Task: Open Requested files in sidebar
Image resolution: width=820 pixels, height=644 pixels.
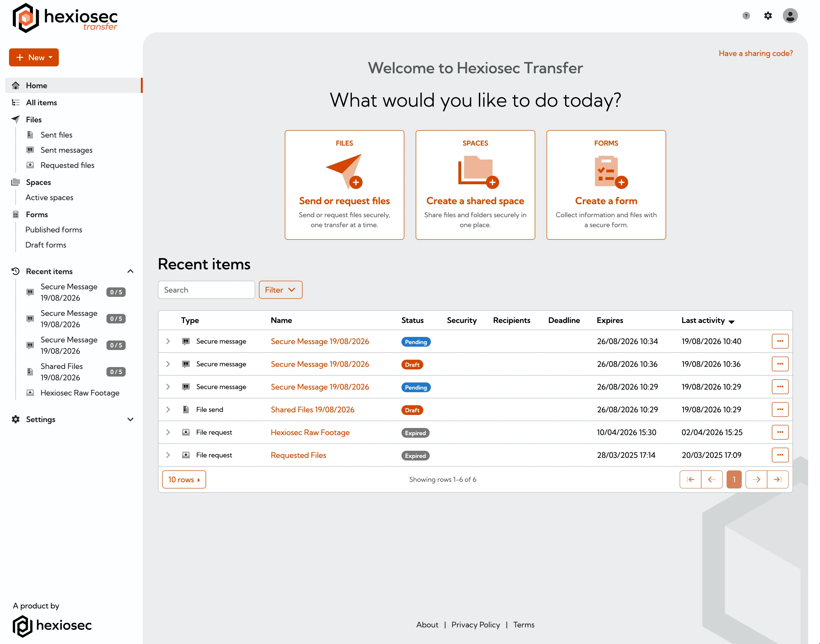Action: click(x=68, y=165)
